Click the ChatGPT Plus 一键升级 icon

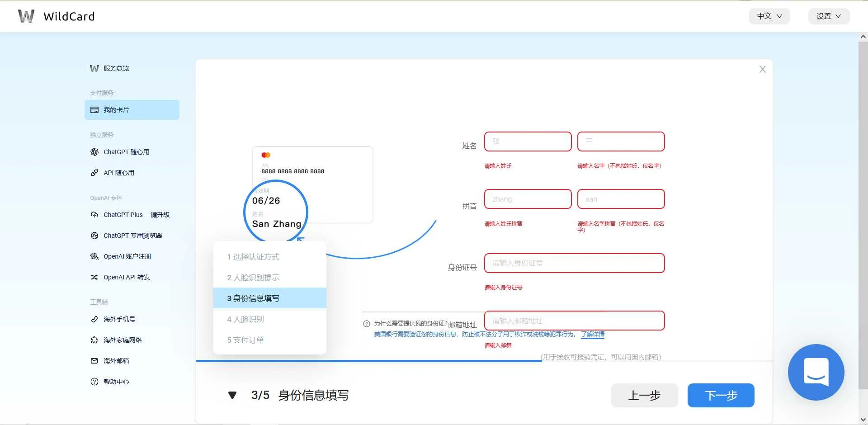tap(94, 215)
